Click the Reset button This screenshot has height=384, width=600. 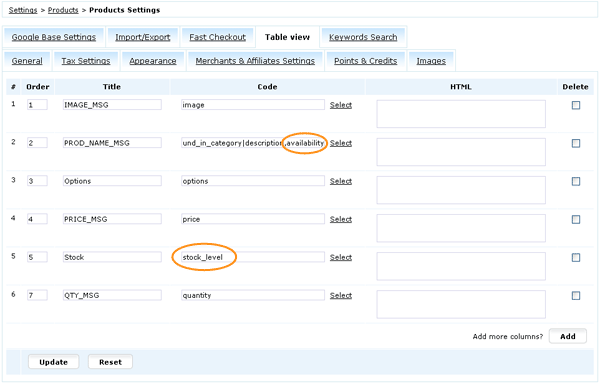tap(111, 362)
